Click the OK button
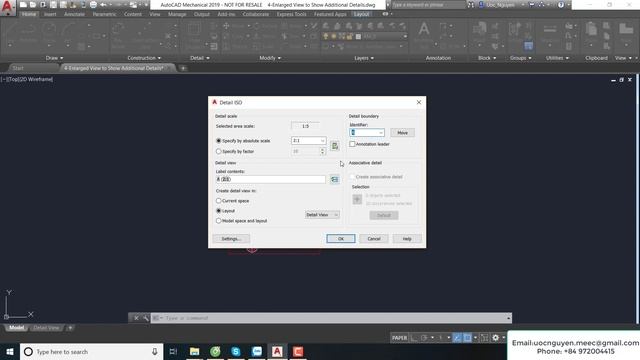 pos(341,239)
